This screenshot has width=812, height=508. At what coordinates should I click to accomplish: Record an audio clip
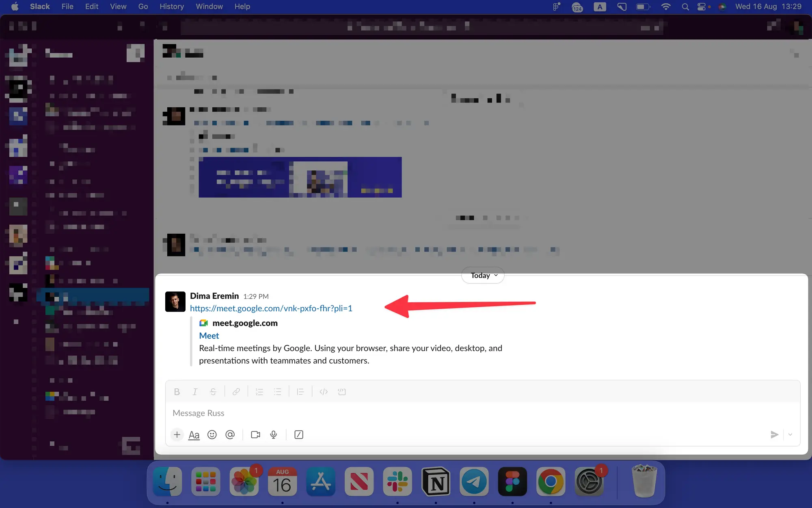[273, 434]
